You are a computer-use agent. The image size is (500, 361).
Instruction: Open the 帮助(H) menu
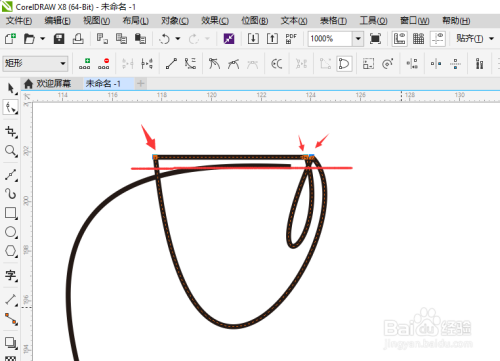pos(456,21)
